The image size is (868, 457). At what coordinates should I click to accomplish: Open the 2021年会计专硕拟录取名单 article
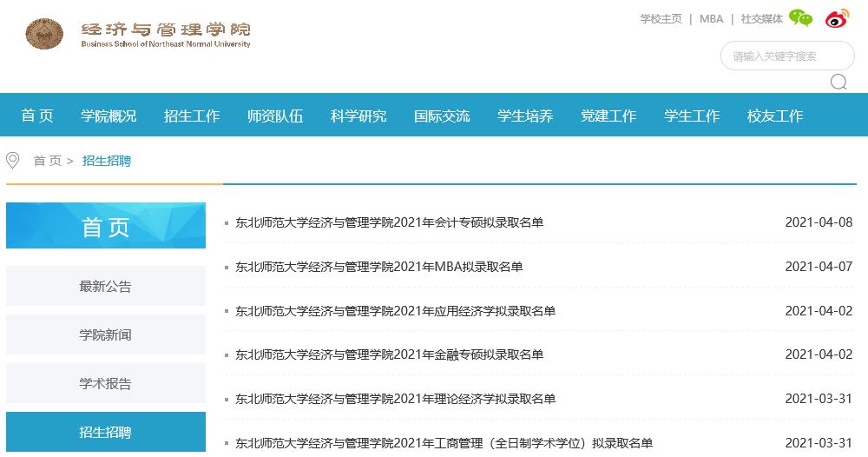click(389, 222)
